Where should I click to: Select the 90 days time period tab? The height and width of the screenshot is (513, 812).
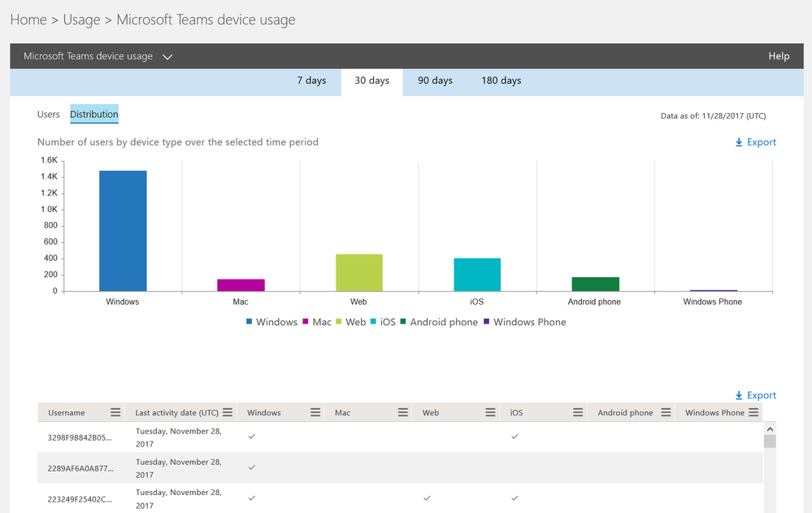coord(435,80)
